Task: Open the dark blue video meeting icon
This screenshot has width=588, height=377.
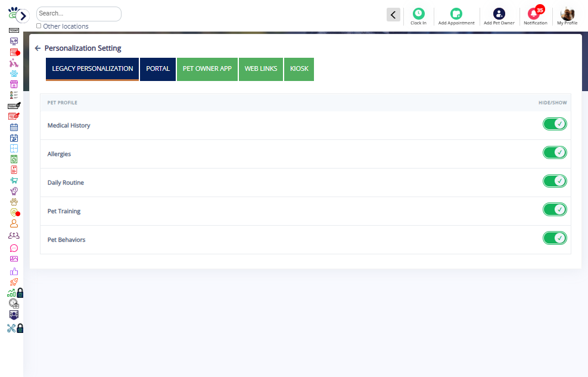Action: [14, 315]
